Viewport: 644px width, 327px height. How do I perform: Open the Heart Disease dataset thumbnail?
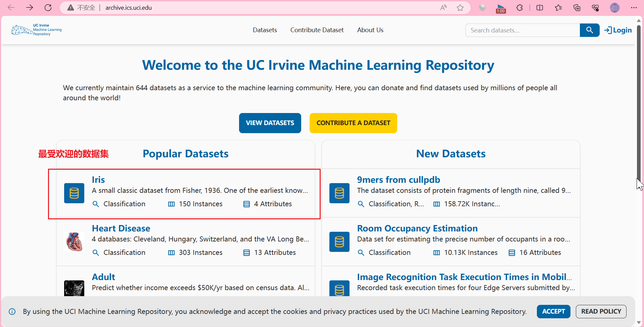point(74,242)
